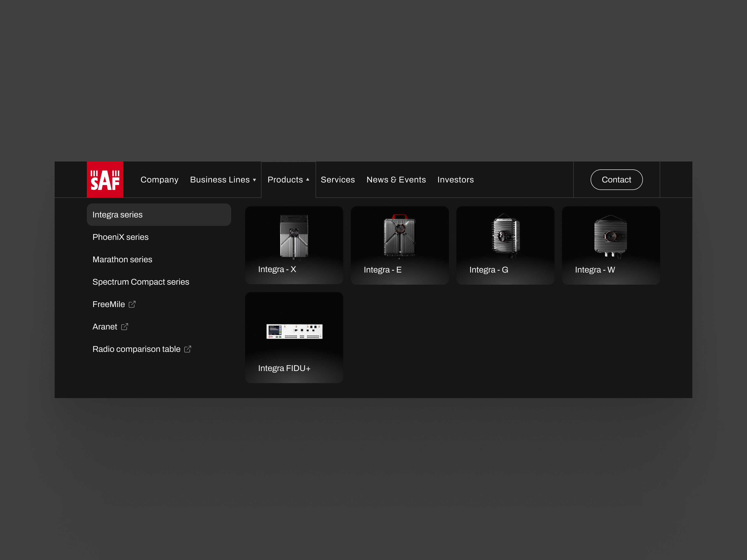Open the Services nav link

pos(338,180)
